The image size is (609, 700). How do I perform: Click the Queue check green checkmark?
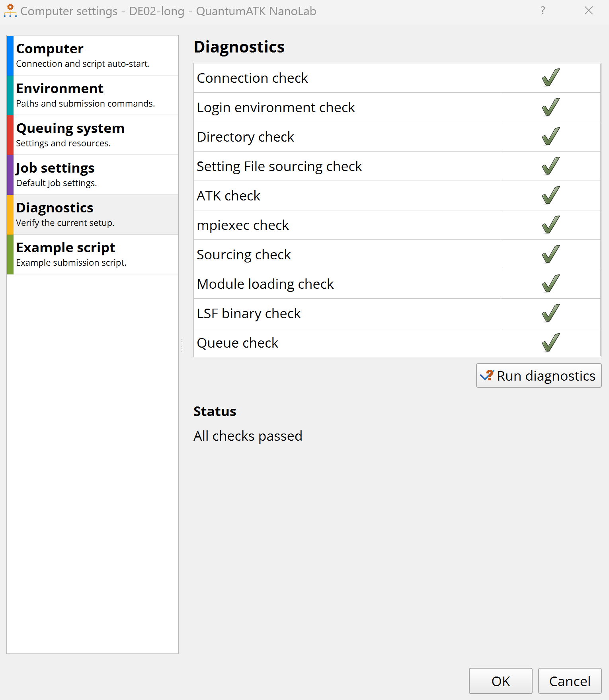(x=551, y=342)
